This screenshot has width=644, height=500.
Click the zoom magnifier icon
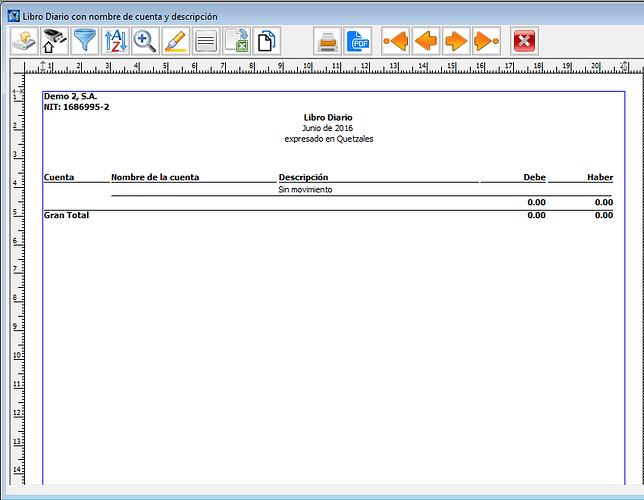click(146, 41)
